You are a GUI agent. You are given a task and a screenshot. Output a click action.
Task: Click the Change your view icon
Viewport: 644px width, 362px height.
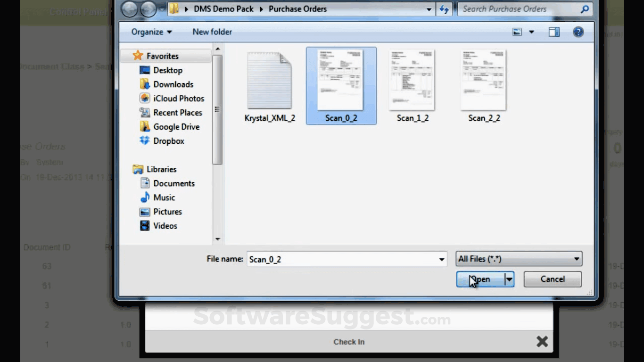518,32
